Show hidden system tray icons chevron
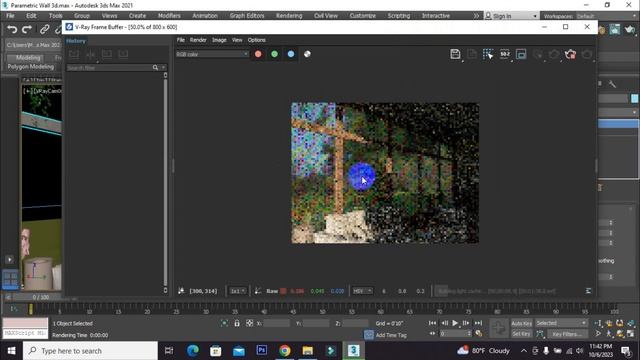This screenshot has width=640, height=360. tap(524, 350)
